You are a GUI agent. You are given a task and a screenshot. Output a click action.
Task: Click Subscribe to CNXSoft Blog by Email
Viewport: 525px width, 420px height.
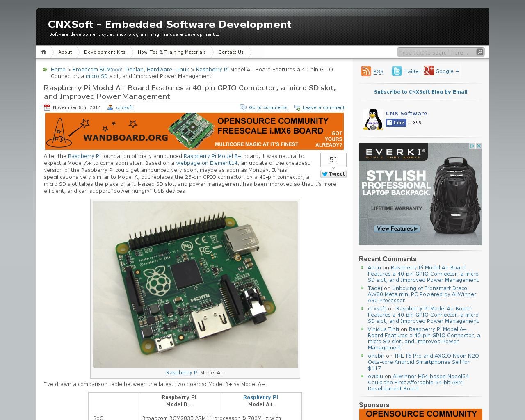coord(421,92)
